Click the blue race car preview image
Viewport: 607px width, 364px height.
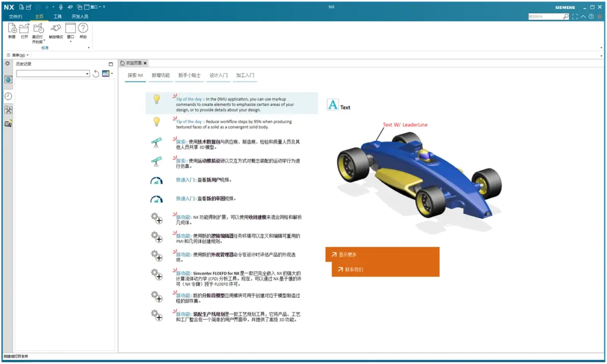click(x=419, y=178)
